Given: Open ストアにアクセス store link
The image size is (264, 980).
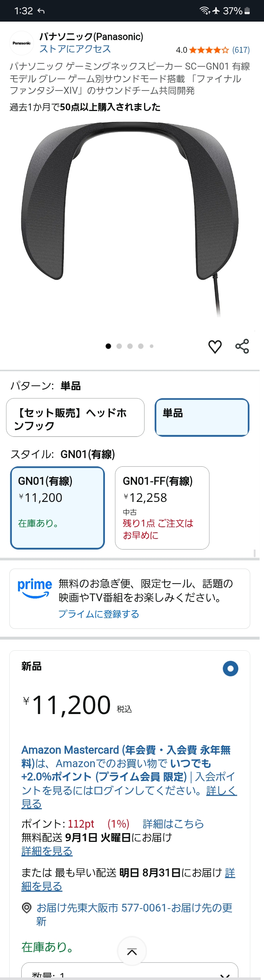Looking at the screenshot, I should (x=75, y=49).
